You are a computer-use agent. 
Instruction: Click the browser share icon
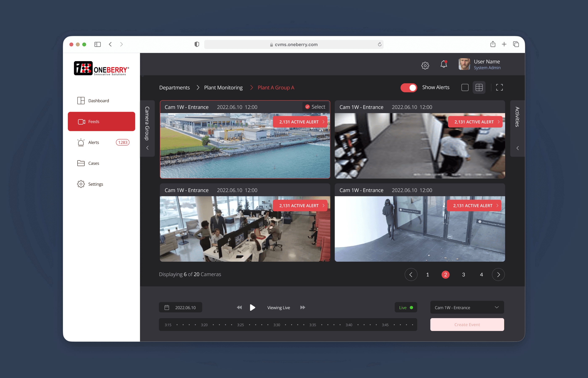pos(492,44)
